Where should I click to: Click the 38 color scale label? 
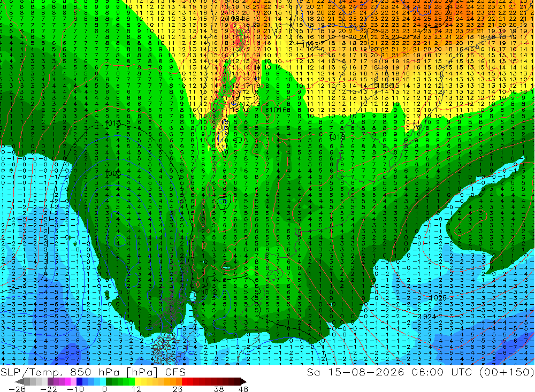point(219,389)
